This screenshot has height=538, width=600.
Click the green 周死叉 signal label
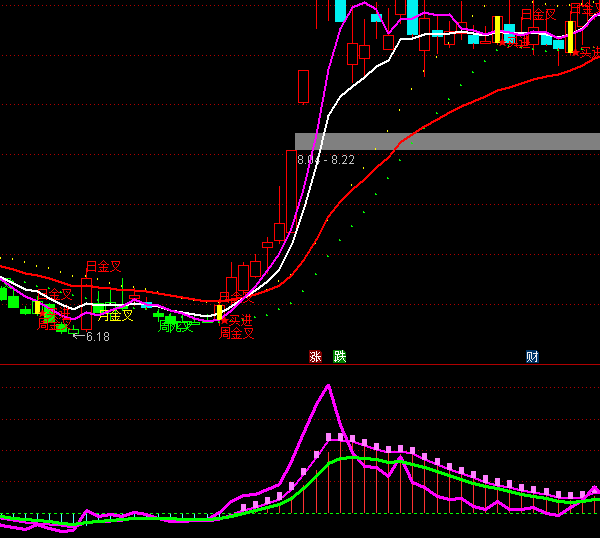tap(175, 326)
